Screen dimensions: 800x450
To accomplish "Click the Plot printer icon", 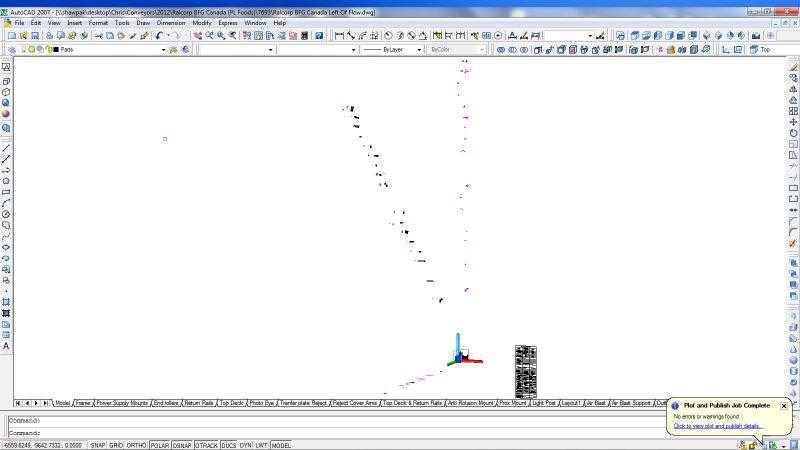I will [x=49, y=35].
